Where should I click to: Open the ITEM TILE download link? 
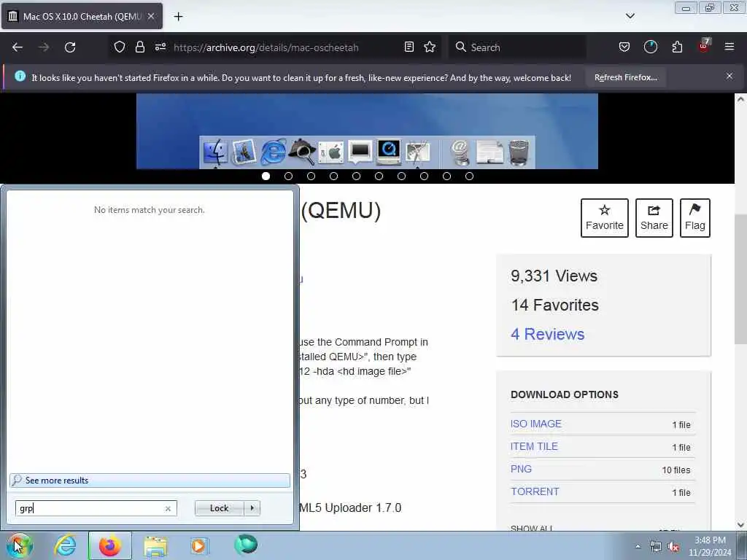(534, 446)
